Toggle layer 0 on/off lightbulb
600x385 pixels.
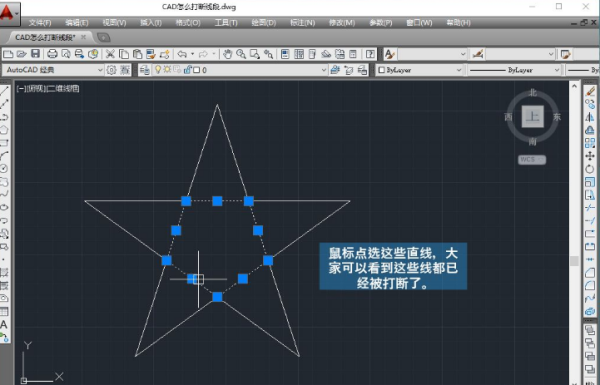tap(157, 70)
